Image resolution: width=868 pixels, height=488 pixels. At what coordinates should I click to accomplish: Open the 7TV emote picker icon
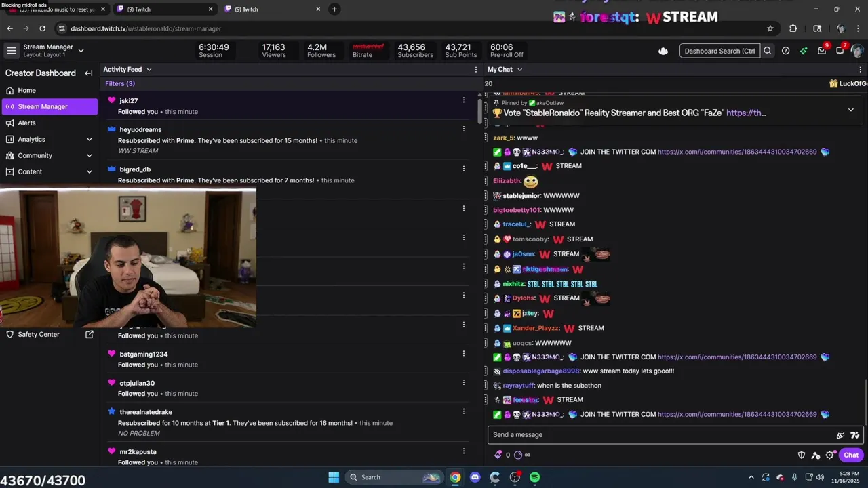[855, 435]
